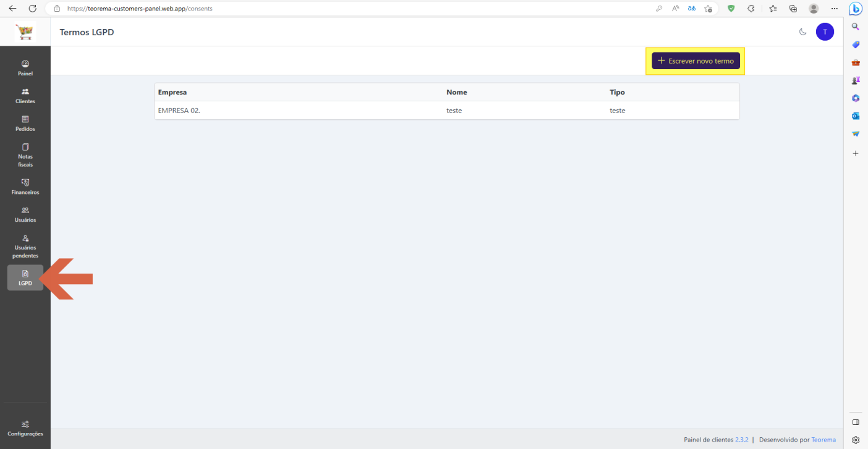Image resolution: width=868 pixels, height=449 pixels.
Task: Open Bing chat sidebar icon
Action: [x=856, y=9]
